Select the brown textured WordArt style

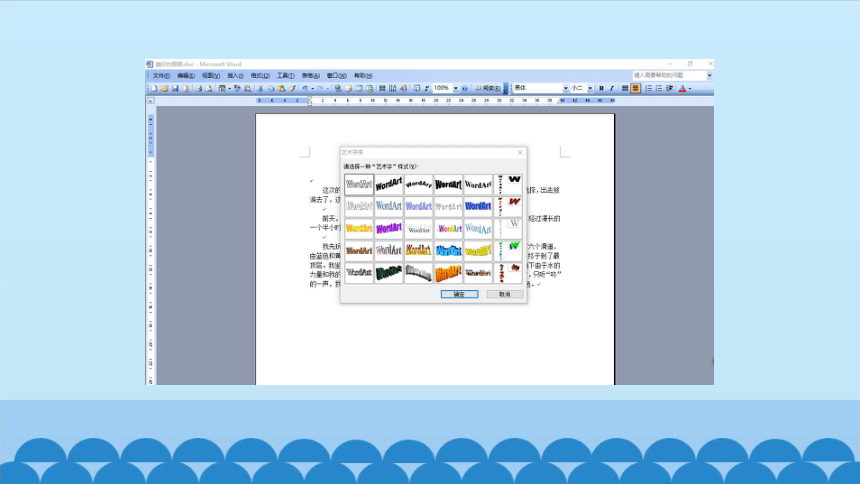point(359,251)
